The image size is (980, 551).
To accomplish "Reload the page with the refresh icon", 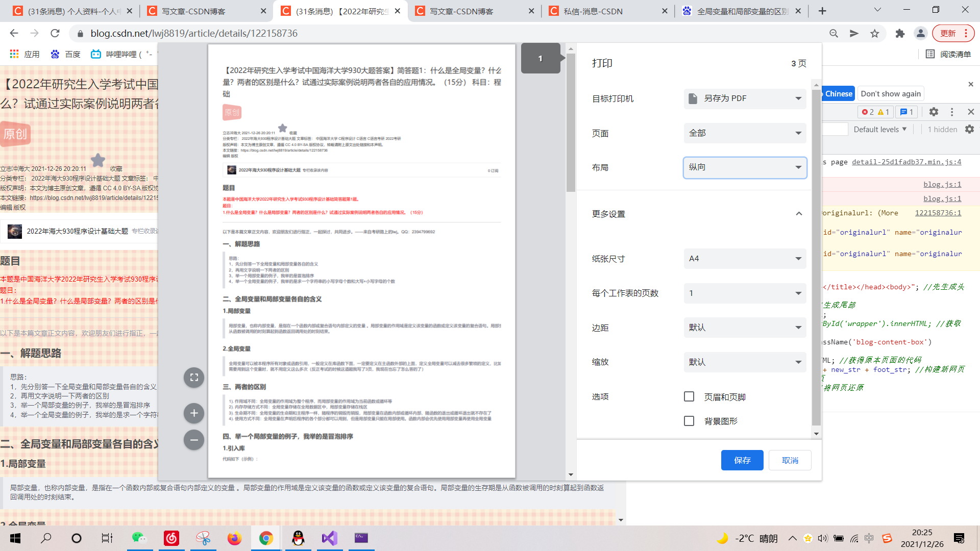I will coord(55,34).
